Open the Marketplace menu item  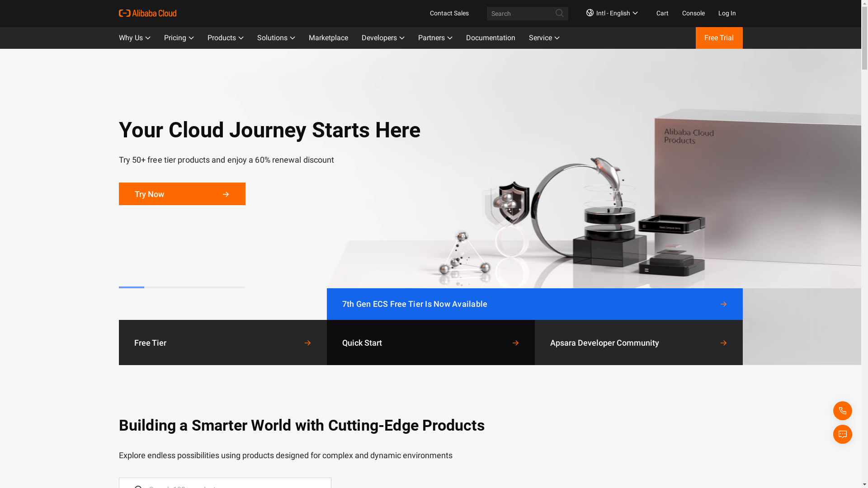328,38
